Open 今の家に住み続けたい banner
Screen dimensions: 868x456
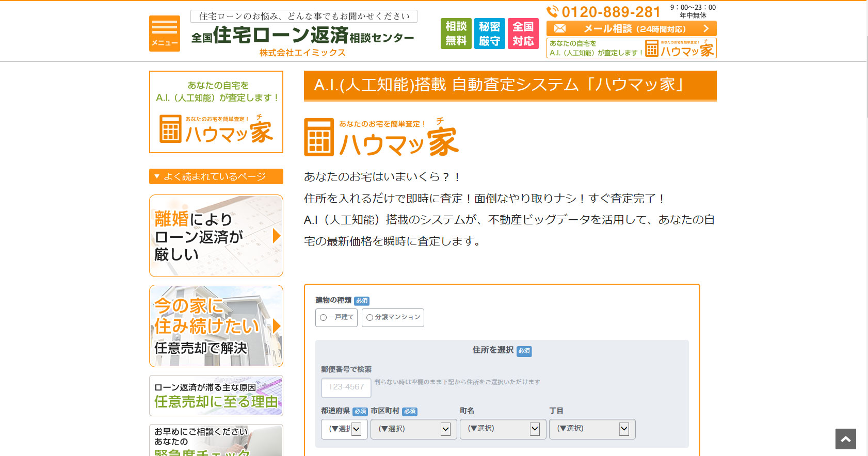216,326
